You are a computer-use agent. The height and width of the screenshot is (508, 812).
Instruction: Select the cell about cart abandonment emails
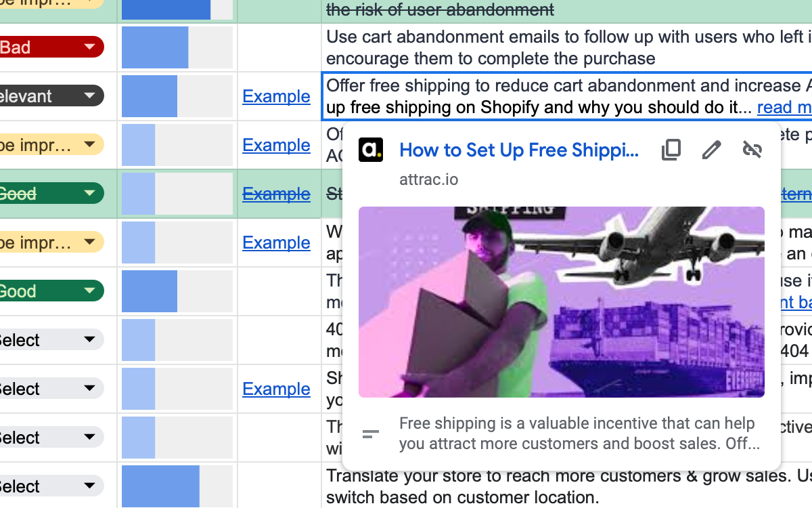pos(566,47)
